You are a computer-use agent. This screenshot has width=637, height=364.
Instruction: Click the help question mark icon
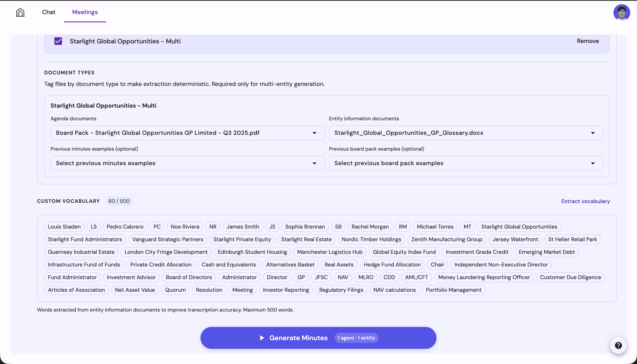pos(618,345)
